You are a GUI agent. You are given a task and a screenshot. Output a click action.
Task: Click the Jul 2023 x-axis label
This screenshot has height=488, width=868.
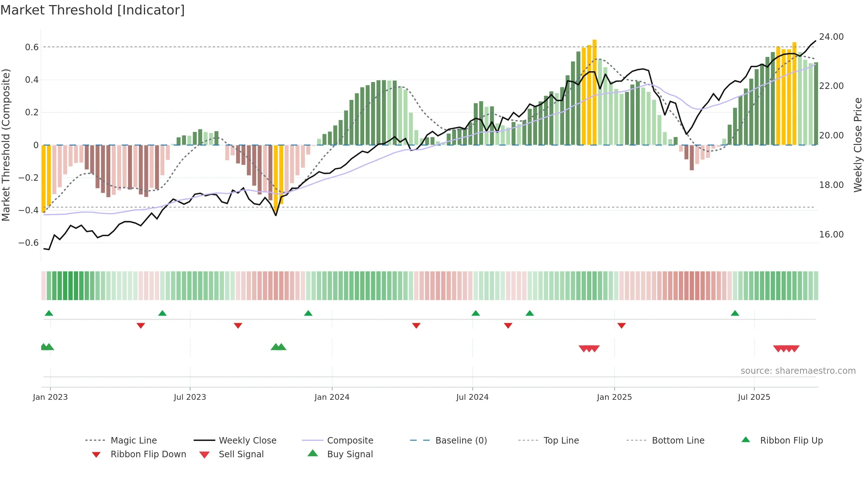tap(190, 397)
